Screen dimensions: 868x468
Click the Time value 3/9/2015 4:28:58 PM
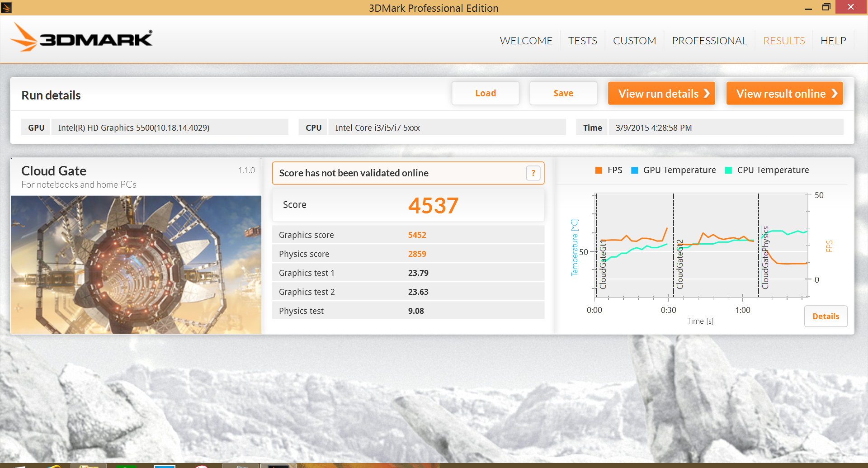coord(653,128)
